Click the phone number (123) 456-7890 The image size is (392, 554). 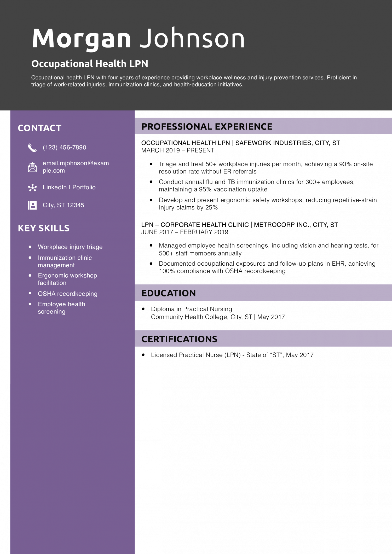(x=64, y=147)
